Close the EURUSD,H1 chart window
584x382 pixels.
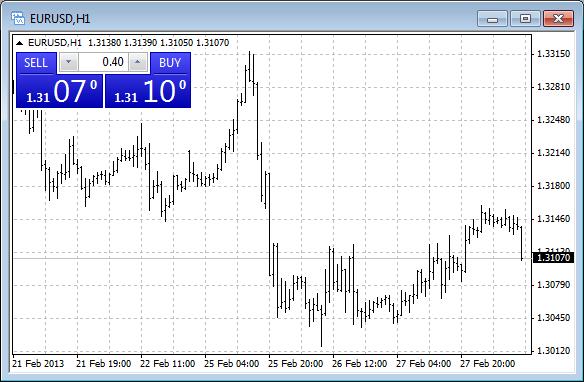pyautogui.click(x=558, y=19)
